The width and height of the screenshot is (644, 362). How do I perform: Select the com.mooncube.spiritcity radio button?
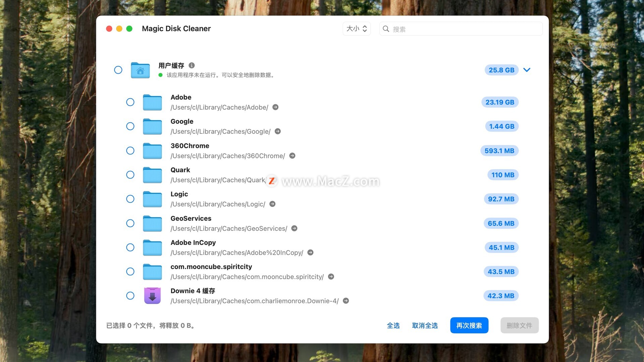coord(130,271)
